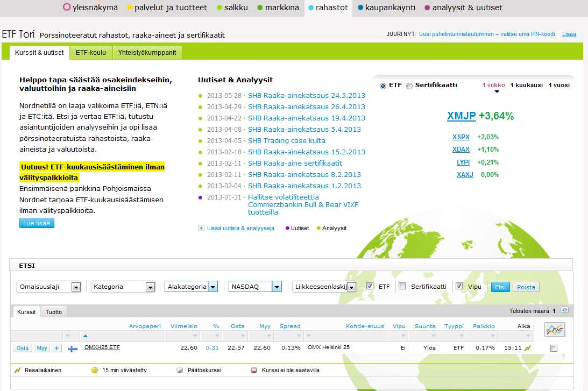Click the Poista button

526,287
